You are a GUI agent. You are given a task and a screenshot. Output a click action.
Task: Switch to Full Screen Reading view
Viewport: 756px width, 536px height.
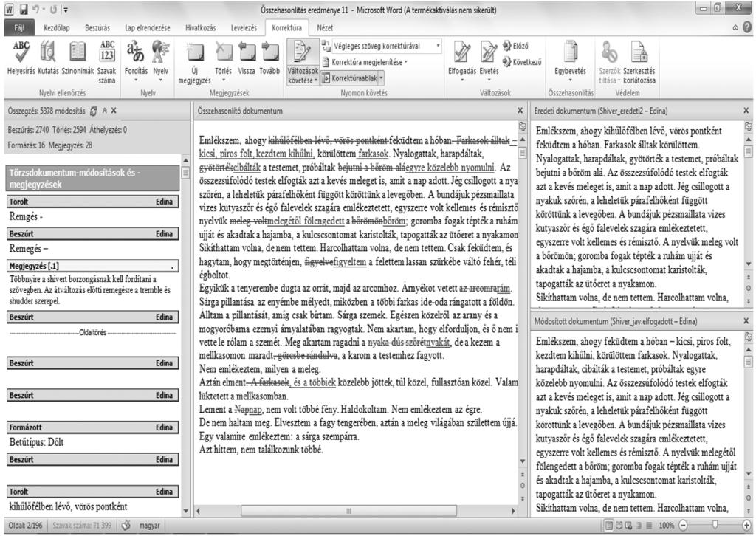click(619, 526)
